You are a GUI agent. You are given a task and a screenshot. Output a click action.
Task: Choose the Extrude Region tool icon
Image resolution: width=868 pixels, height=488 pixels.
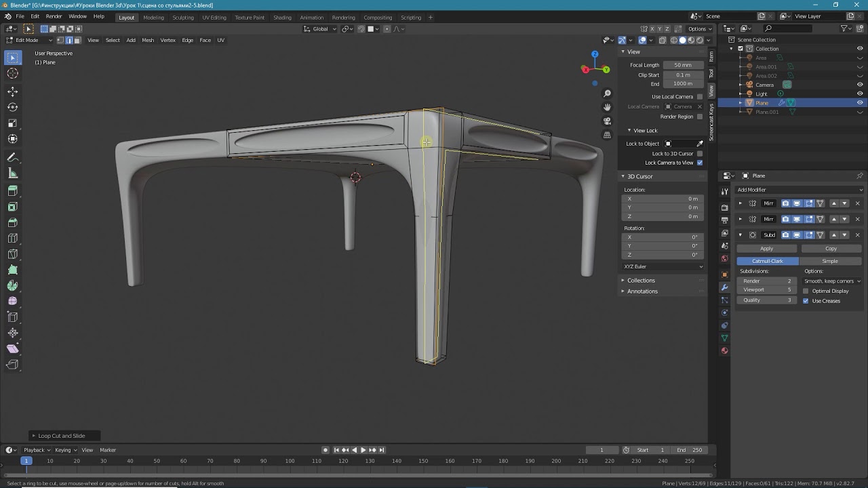[13, 191]
